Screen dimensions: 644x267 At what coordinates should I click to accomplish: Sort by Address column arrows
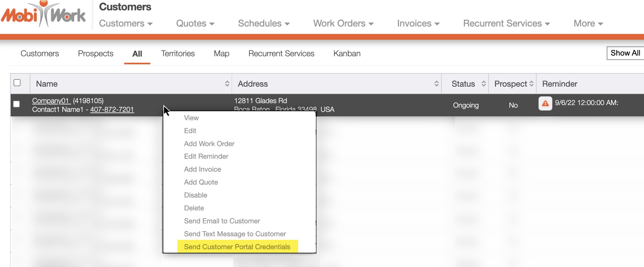point(436,84)
